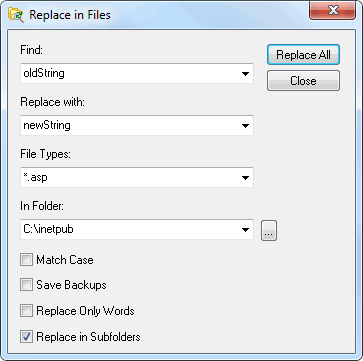Expand the File Types dropdown arrow

tap(245, 178)
